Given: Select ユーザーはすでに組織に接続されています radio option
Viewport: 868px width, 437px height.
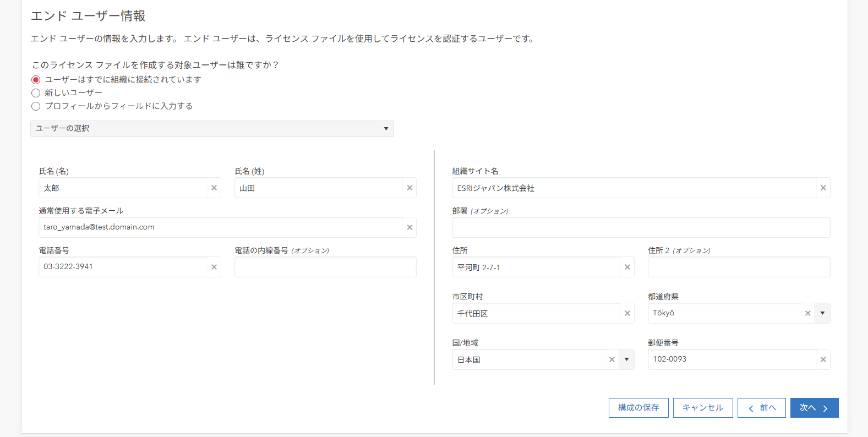Looking at the screenshot, I should point(36,80).
